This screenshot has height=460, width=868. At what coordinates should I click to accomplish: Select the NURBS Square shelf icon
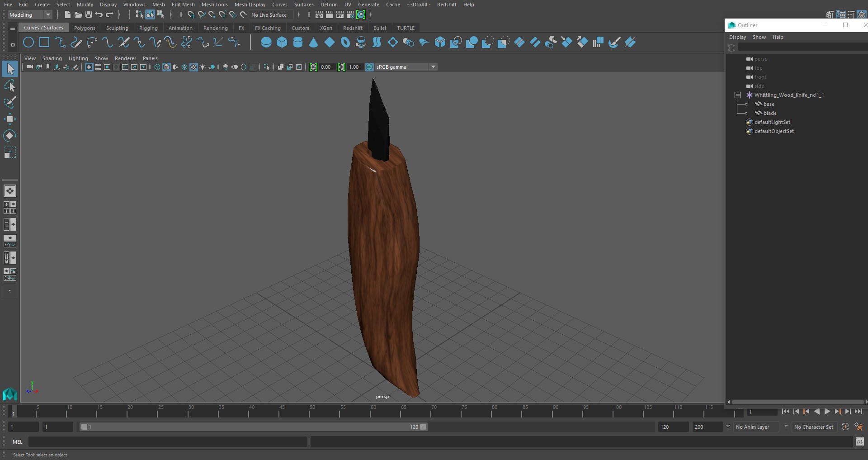click(x=44, y=43)
